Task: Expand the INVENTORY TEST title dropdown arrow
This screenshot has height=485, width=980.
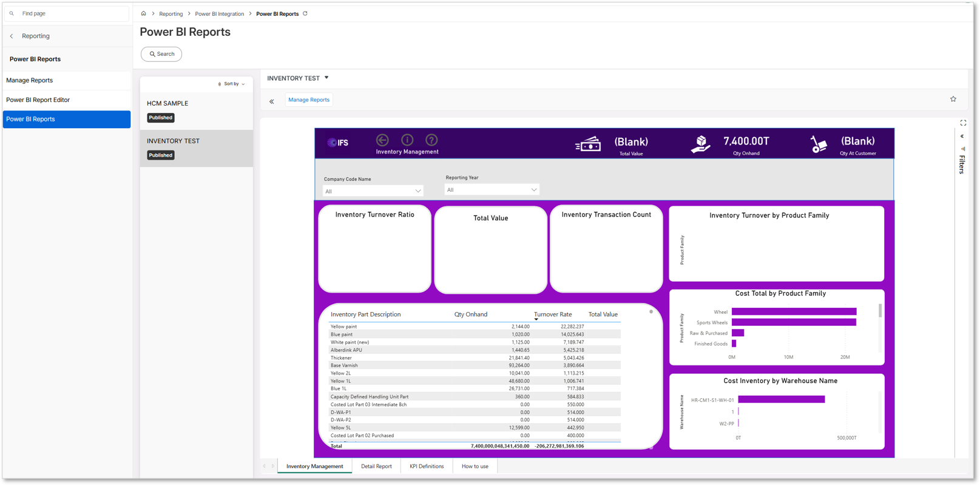Action: pyautogui.click(x=326, y=78)
